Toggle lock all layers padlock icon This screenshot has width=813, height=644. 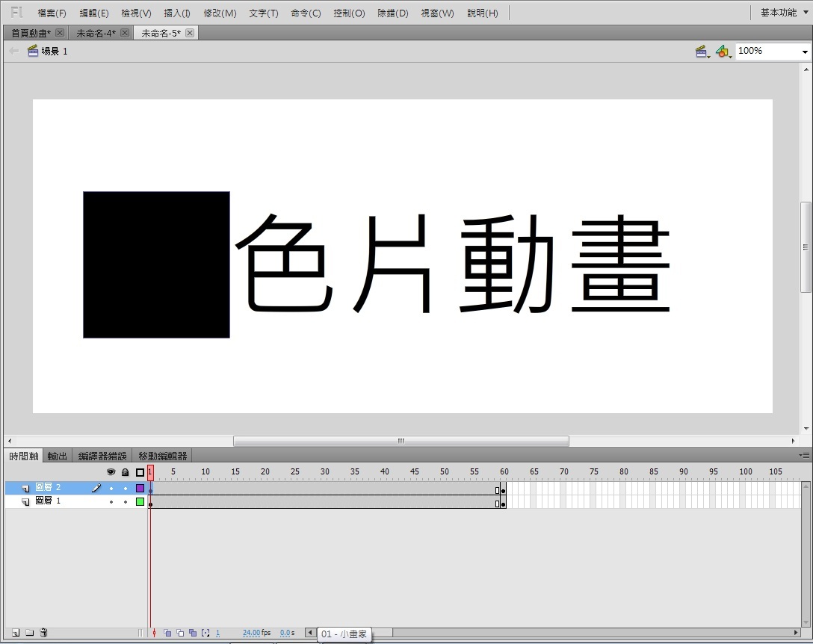coord(125,472)
